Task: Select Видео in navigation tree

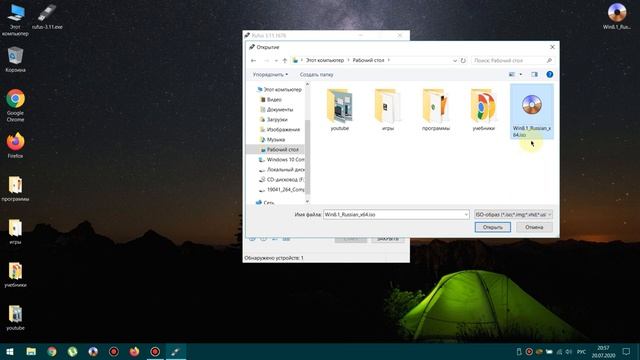Action: coord(271,100)
